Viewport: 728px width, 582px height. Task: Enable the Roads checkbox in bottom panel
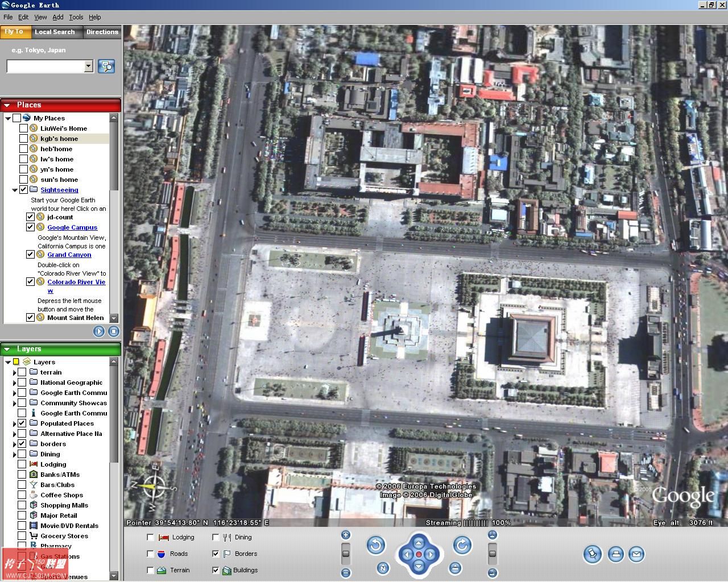tap(150, 554)
